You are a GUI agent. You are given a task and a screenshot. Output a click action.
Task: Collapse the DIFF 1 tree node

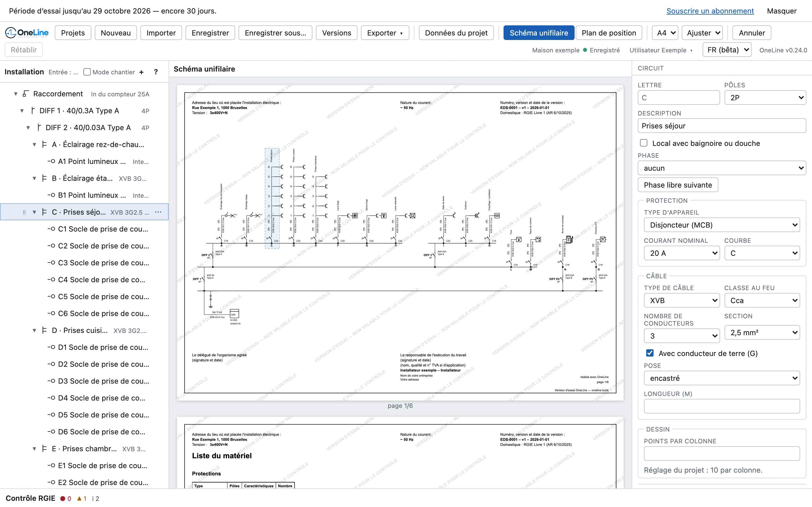[x=22, y=111]
